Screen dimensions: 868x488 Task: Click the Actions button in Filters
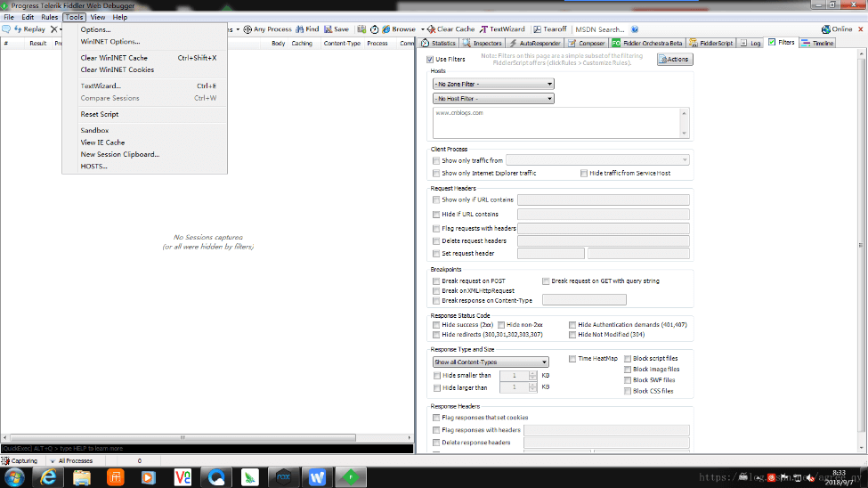click(x=675, y=60)
